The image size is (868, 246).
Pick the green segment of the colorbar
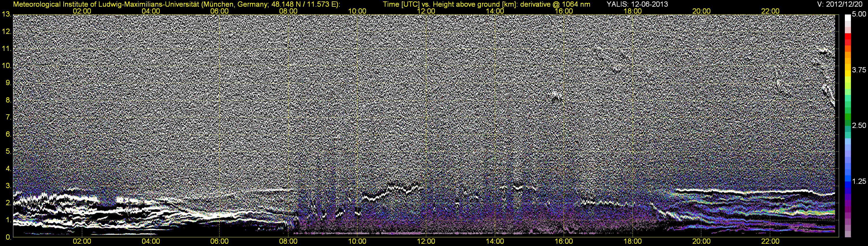pos(848,117)
